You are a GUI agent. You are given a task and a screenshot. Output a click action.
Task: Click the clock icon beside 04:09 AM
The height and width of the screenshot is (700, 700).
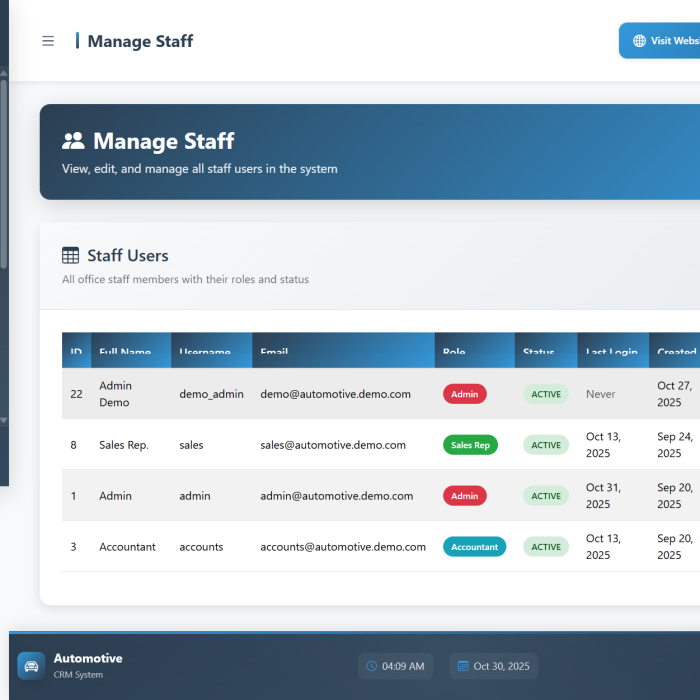pyautogui.click(x=372, y=666)
